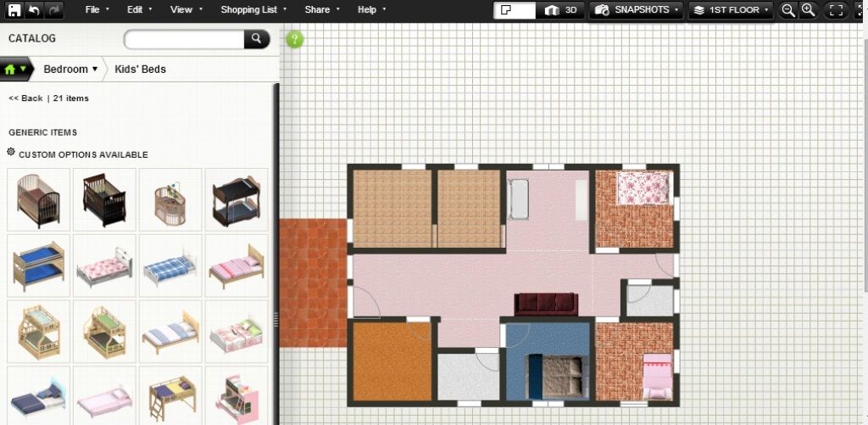Select the blue mattress bunk bed
The width and height of the screenshot is (868, 425).
click(x=38, y=266)
